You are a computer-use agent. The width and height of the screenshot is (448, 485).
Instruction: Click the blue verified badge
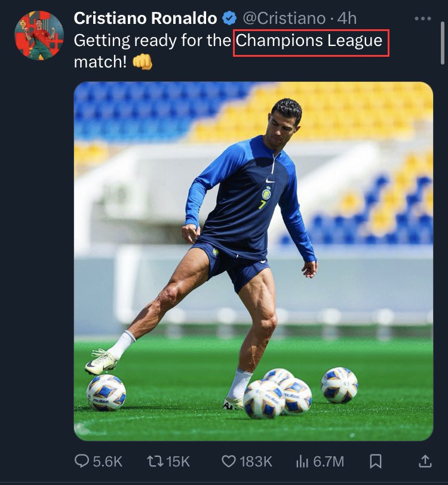click(x=229, y=19)
